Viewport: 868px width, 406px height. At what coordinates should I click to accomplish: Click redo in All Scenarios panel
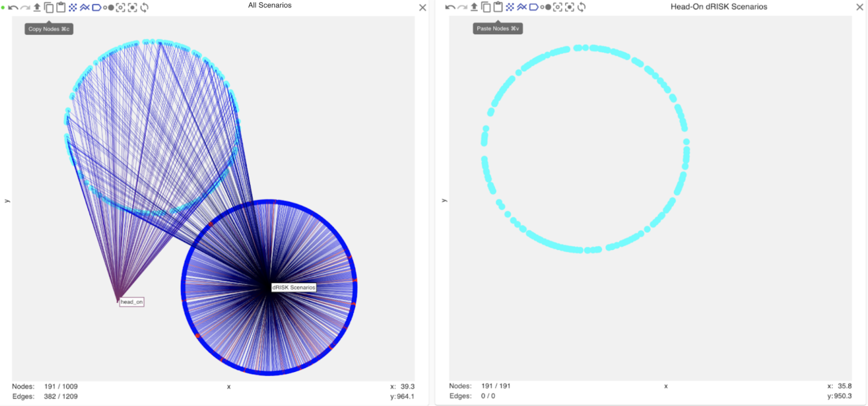click(x=25, y=7)
